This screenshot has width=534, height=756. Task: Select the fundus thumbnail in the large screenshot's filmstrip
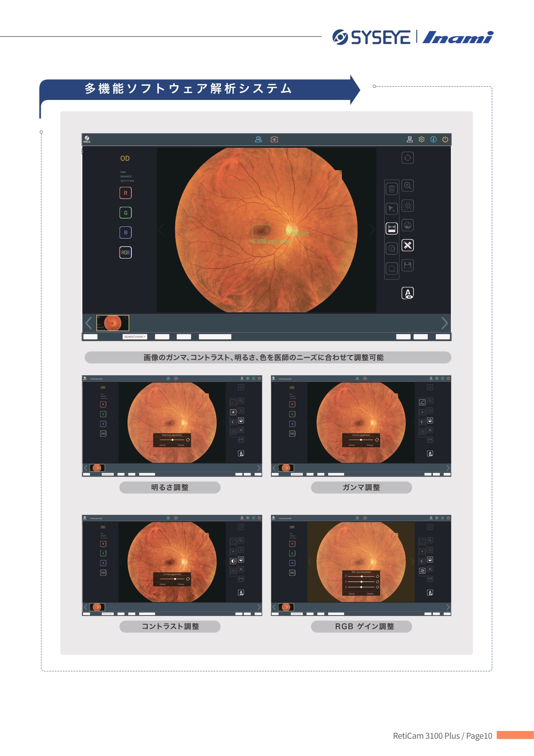click(x=112, y=323)
